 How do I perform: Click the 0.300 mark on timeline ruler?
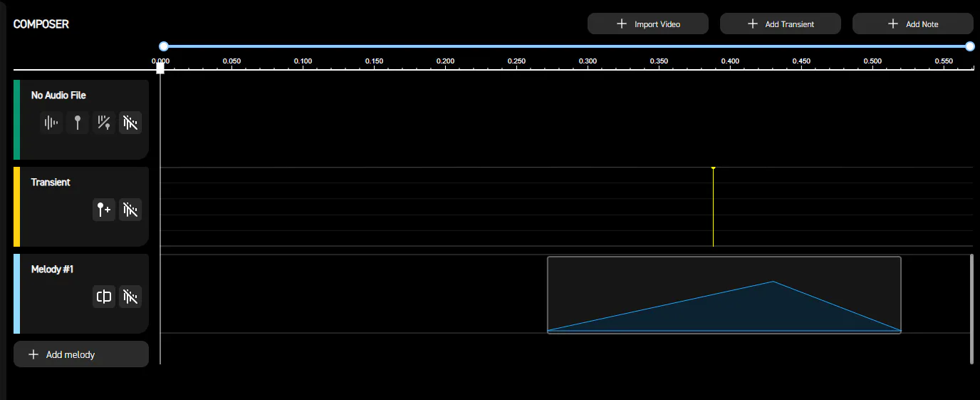[x=588, y=61]
